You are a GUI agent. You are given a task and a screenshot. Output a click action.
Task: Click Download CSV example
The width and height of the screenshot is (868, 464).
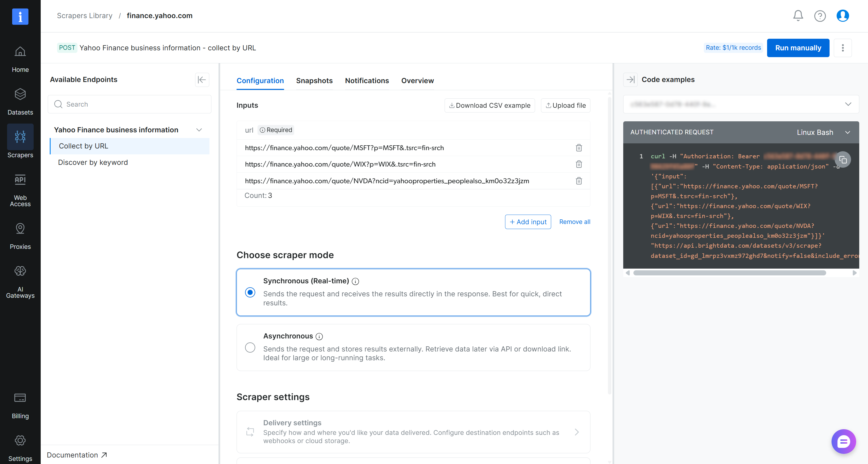click(x=490, y=105)
